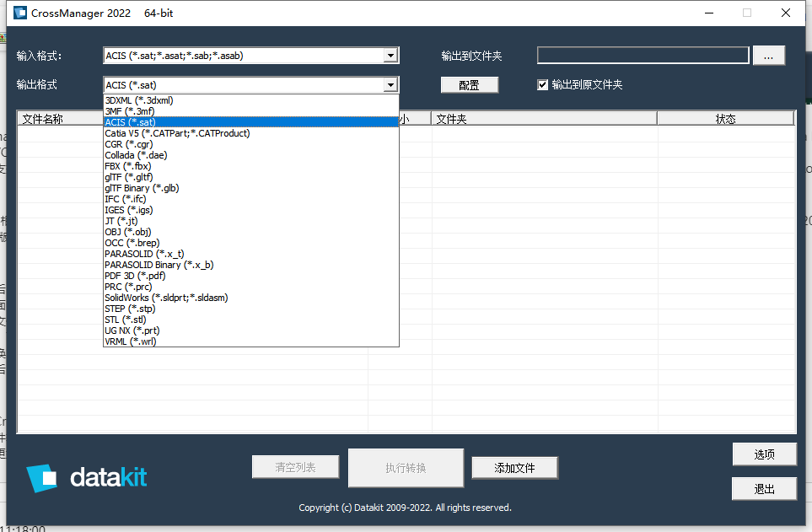Choose PDF 3D (*.pdf) format
Screen dimensions: 812x532
point(251,276)
